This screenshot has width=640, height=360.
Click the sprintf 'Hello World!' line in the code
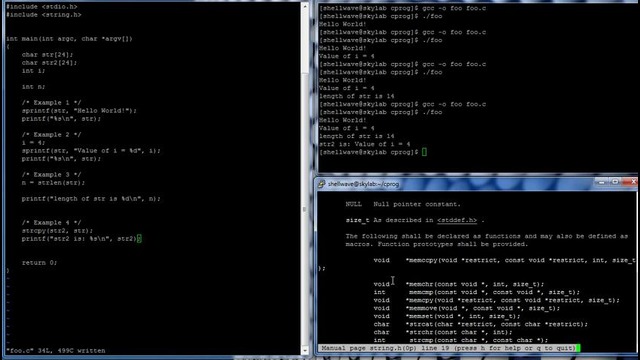[x=79, y=111]
